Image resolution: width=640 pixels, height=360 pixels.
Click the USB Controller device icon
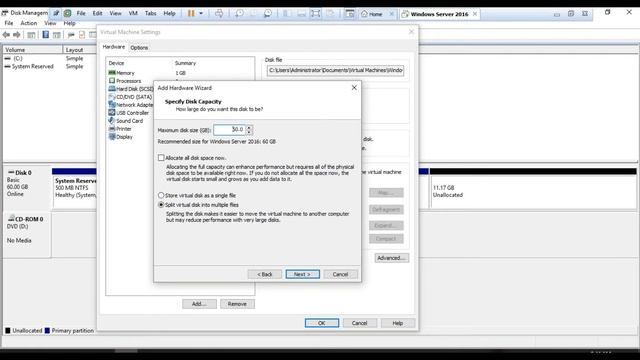click(x=112, y=113)
